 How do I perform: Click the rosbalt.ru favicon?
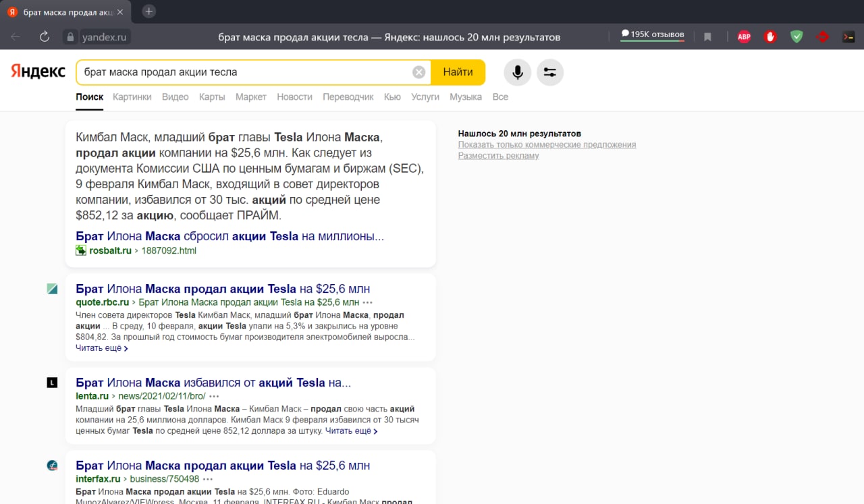pyautogui.click(x=81, y=250)
